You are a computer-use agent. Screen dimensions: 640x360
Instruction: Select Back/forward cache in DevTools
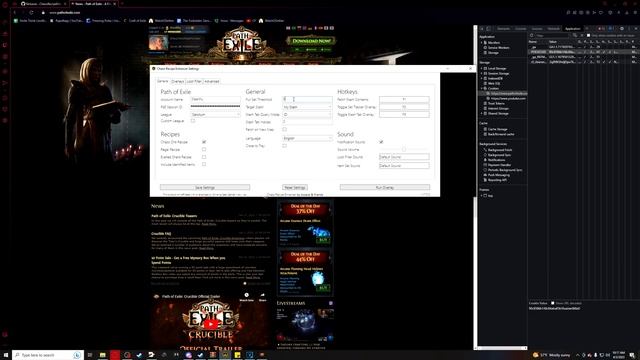[x=501, y=134]
